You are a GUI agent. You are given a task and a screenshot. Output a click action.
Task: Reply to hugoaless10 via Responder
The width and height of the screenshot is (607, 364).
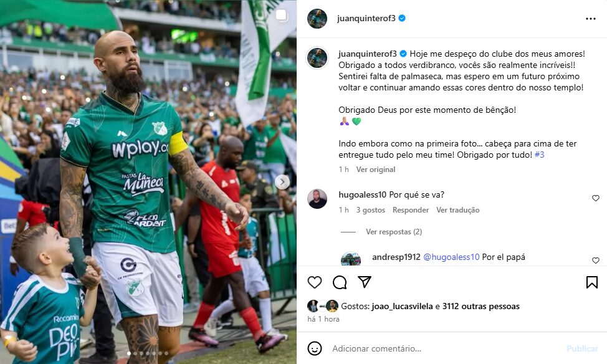410,210
